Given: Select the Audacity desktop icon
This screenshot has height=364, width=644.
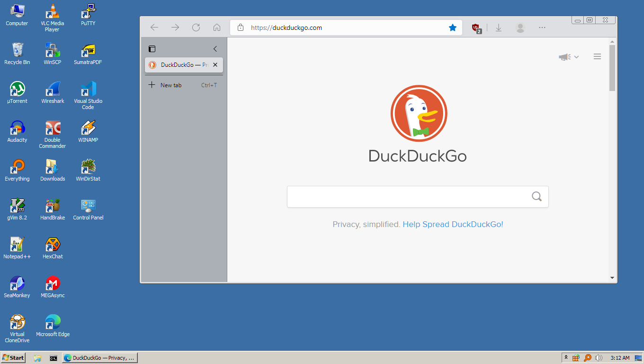Looking at the screenshot, I should [x=17, y=132].
